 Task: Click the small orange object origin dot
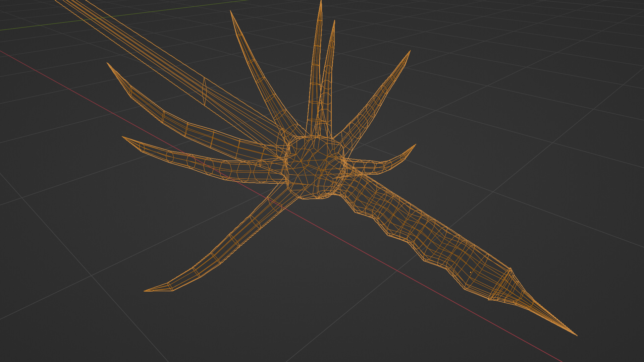pyautogui.click(x=470, y=272)
